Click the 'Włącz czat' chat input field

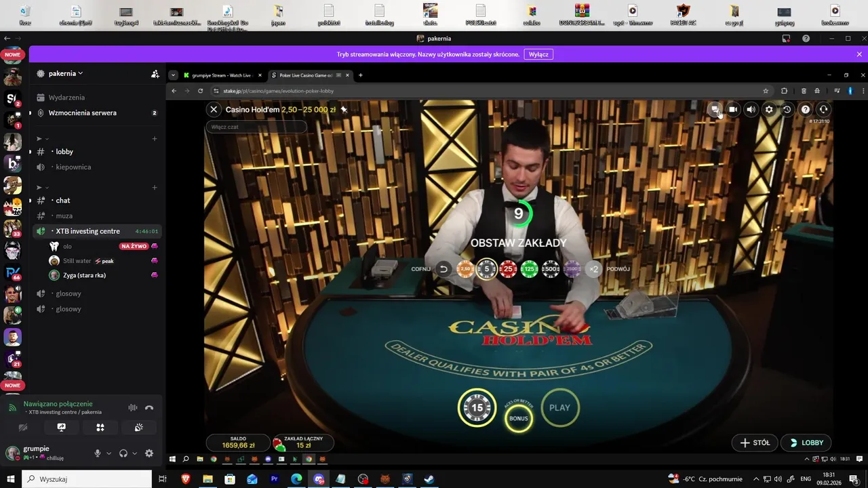(x=256, y=127)
